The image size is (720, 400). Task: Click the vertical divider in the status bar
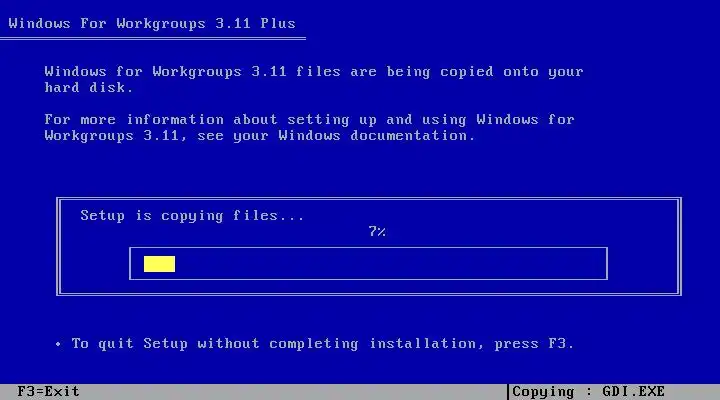(508, 392)
